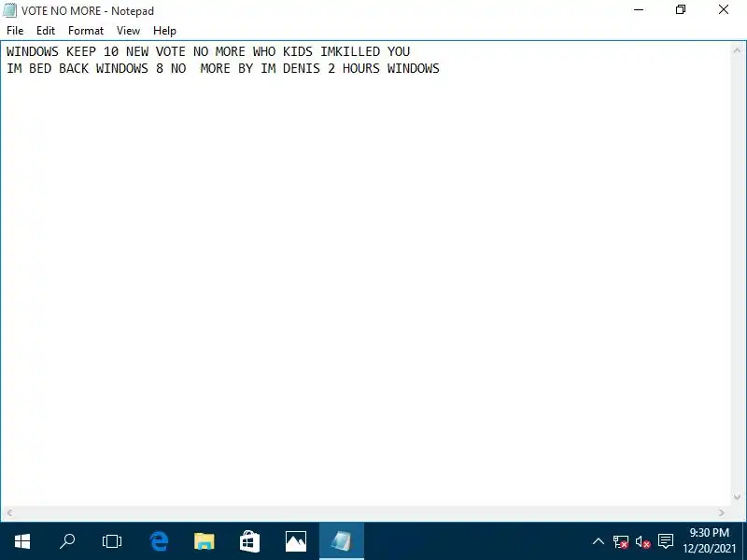Open the Photos app in the taskbar
The height and width of the screenshot is (560, 747).
295,541
